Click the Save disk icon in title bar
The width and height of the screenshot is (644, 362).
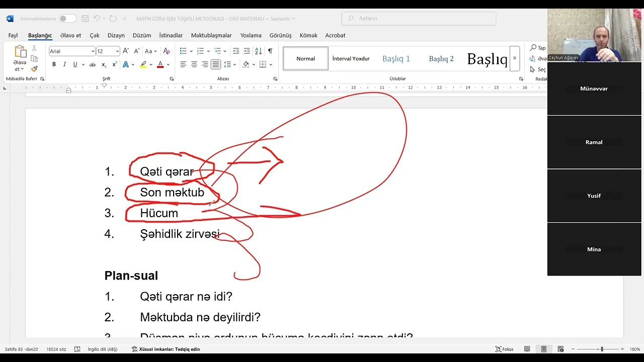tap(85, 19)
